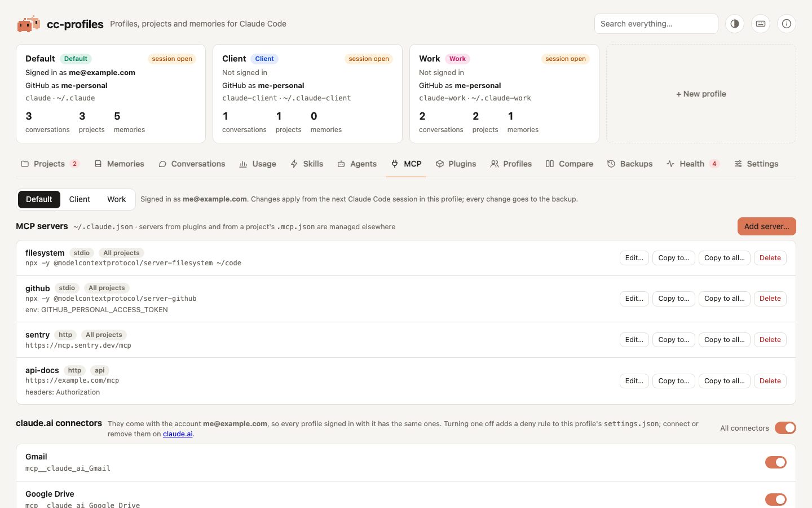Click the text "headers: Authorization"
The height and width of the screenshot is (508, 812).
63,392
